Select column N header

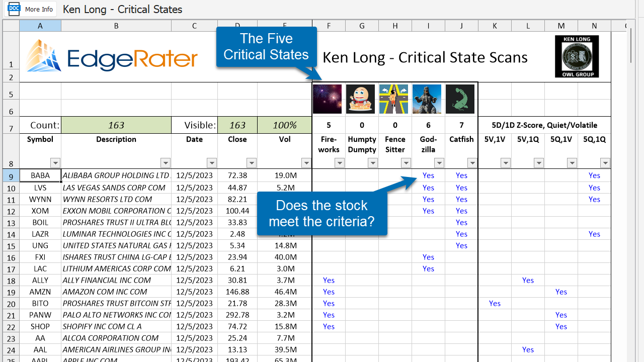coord(594,26)
